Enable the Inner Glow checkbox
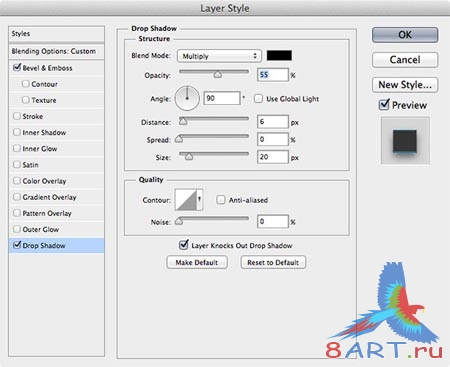The height and width of the screenshot is (367, 450). pos(17,148)
